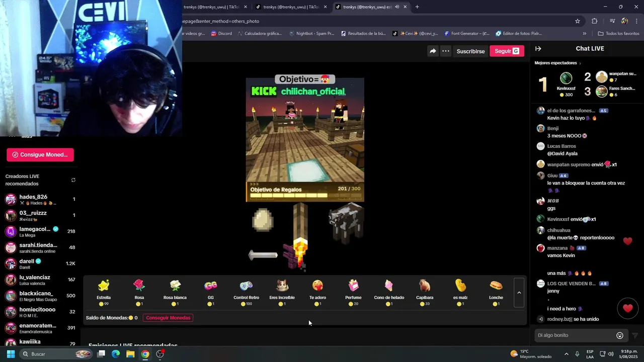This screenshot has height=362, width=644.
Task: Show hidden system tray icons
Action: coord(566,354)
